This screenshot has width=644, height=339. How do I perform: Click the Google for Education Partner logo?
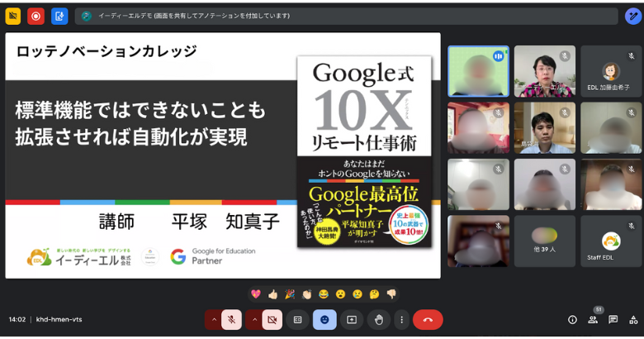pos(213,255)
